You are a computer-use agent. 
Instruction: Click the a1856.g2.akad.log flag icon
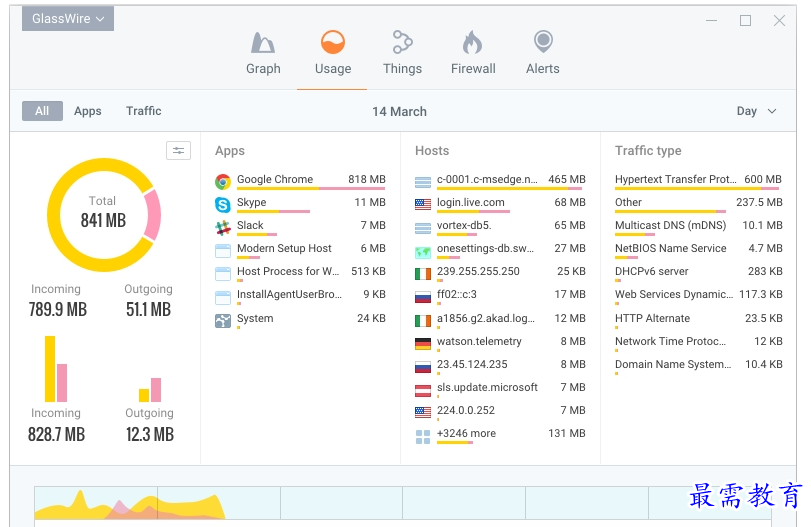423,321
